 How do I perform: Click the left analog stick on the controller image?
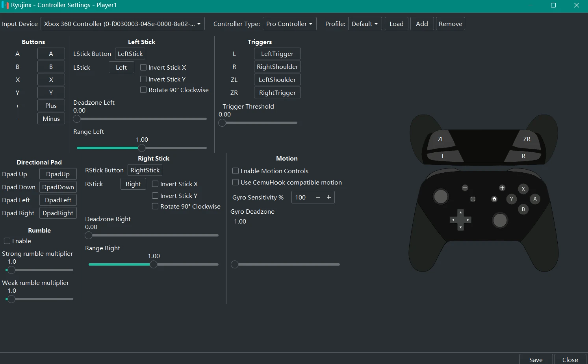click(x=441, y=196)
